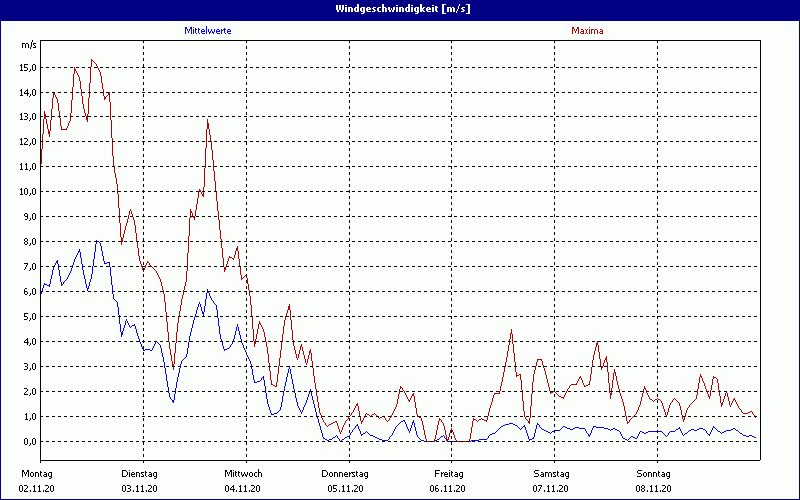Screen dimensions: 800x500
Task: Select the 02.11.20 date label
Action: point(37,489)
